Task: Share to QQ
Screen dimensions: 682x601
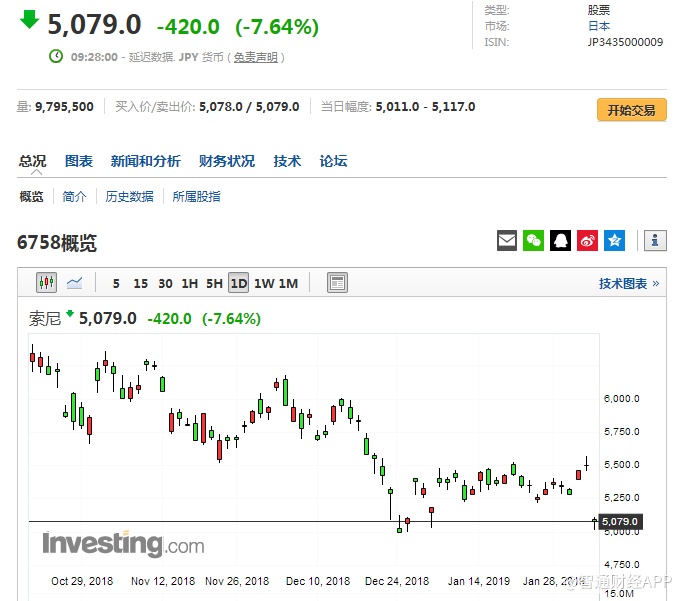Action: click(561, 241)
